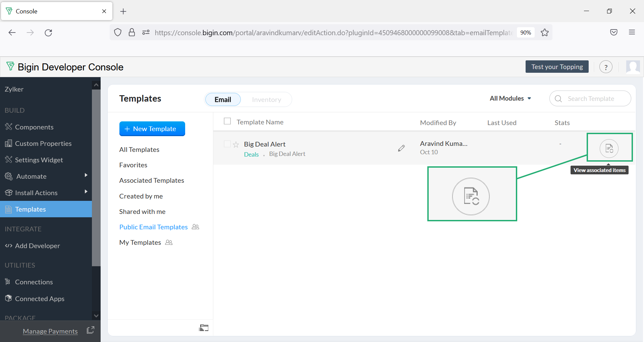The image size is (644, 342).
Task: Edit Big Deal Alert using pencil icon
Action: pyautogui.click(x=401, y=148)
